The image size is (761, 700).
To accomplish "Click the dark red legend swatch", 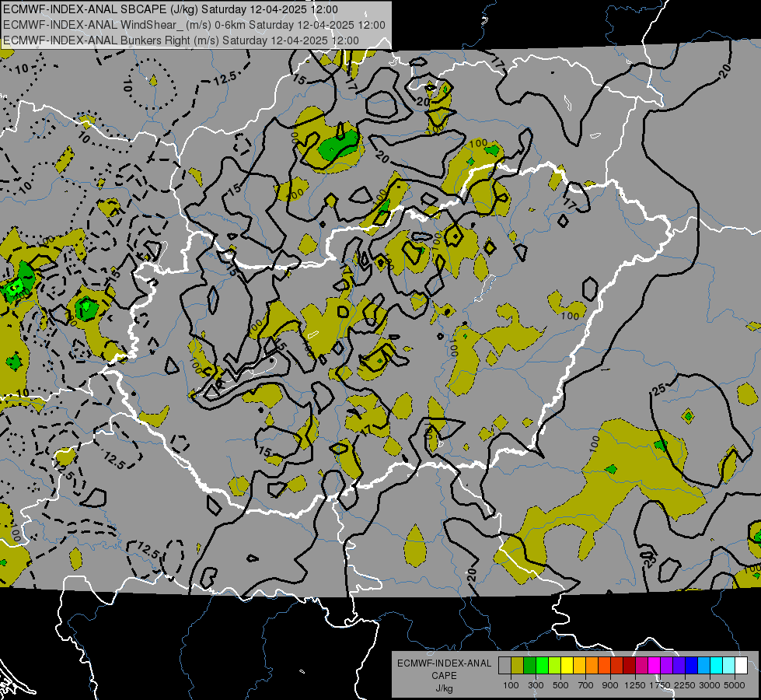I will pos(630,665).
